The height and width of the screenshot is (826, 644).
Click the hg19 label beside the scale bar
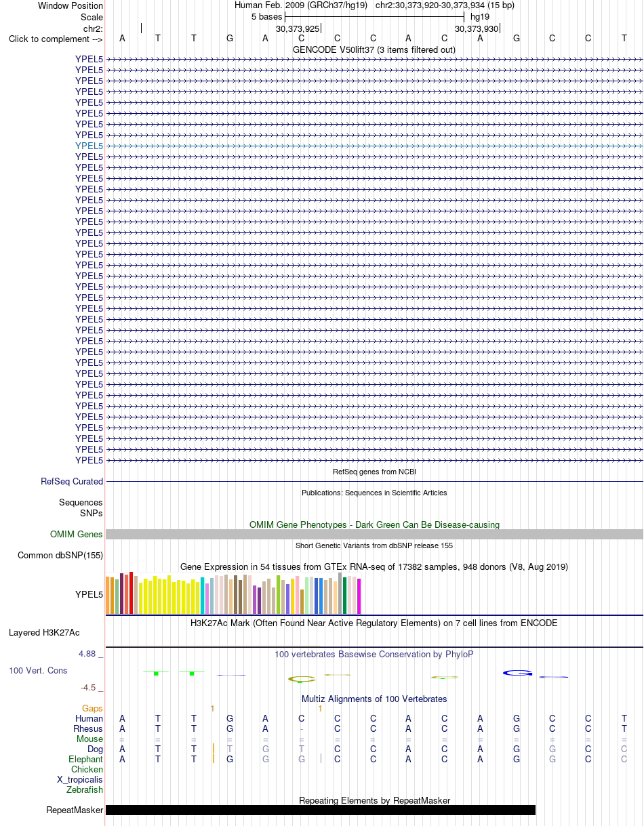[x=480, y=17]
